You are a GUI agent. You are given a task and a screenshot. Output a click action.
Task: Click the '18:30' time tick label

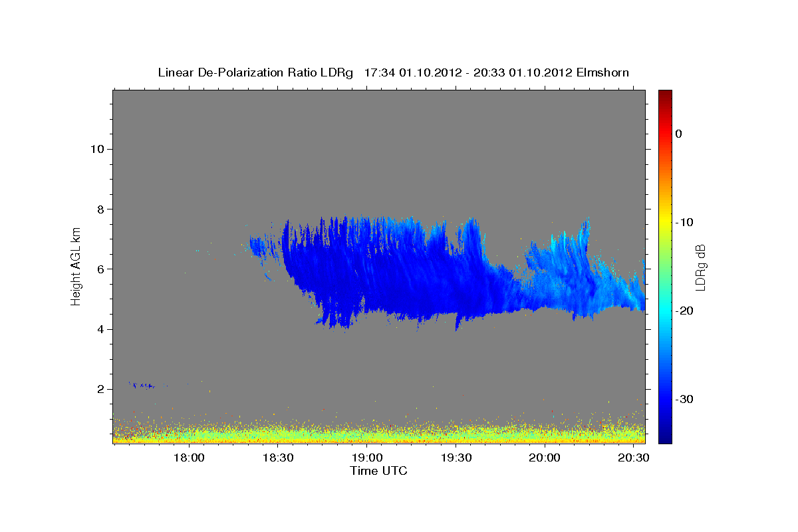[x=278, y=458]
